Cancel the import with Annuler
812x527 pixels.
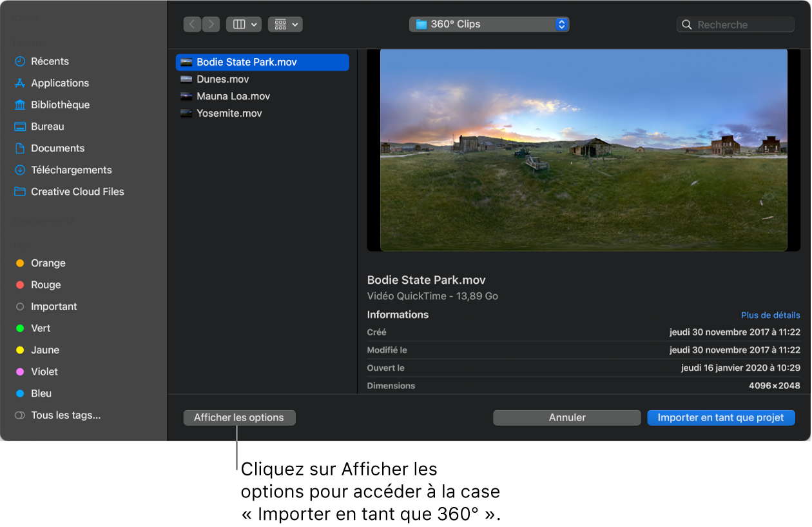pos(566,417)
